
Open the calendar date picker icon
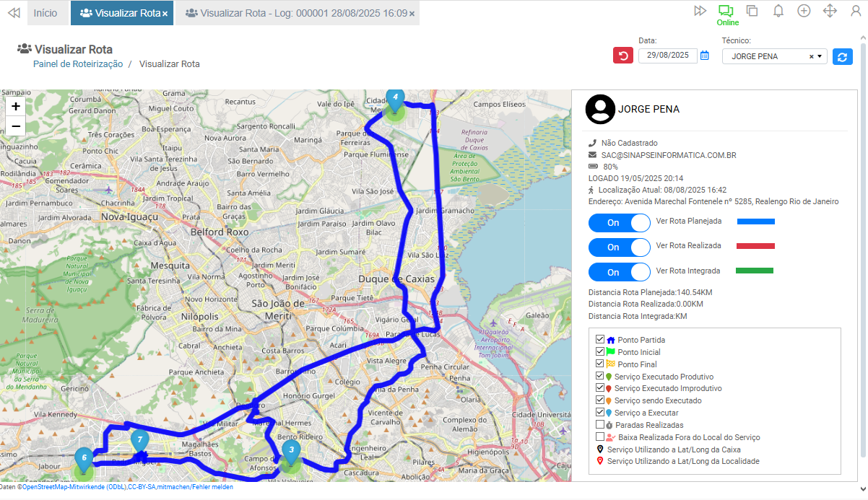coord(705,56)
